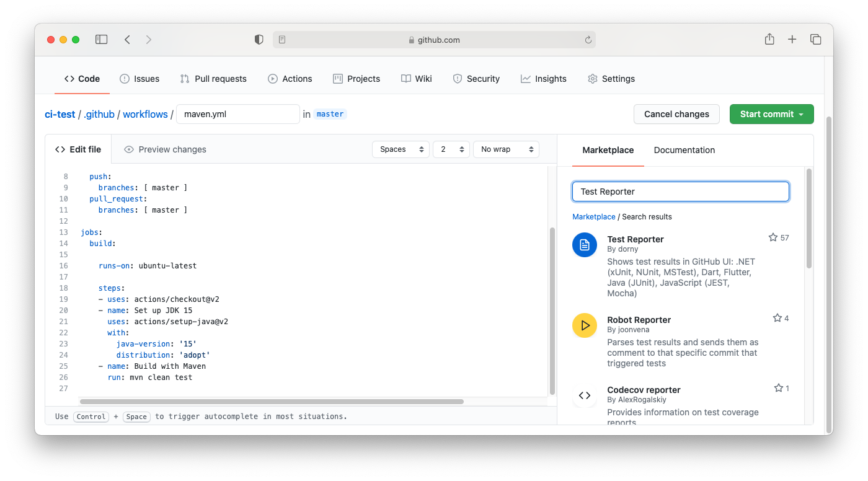Image resolution: width=868 pixels, height=481 pixels.
Task: Click the Robot Reporter yellow play icon
Action: [585, 325]
